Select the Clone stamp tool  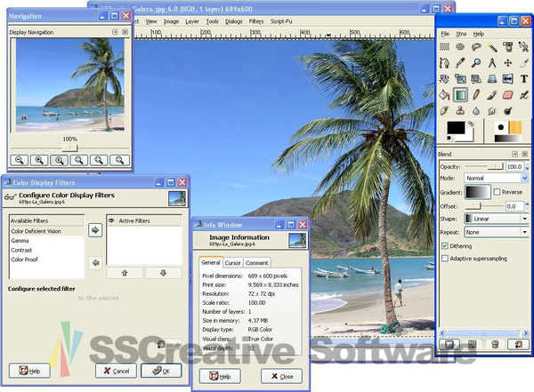[x=460, y=111]
